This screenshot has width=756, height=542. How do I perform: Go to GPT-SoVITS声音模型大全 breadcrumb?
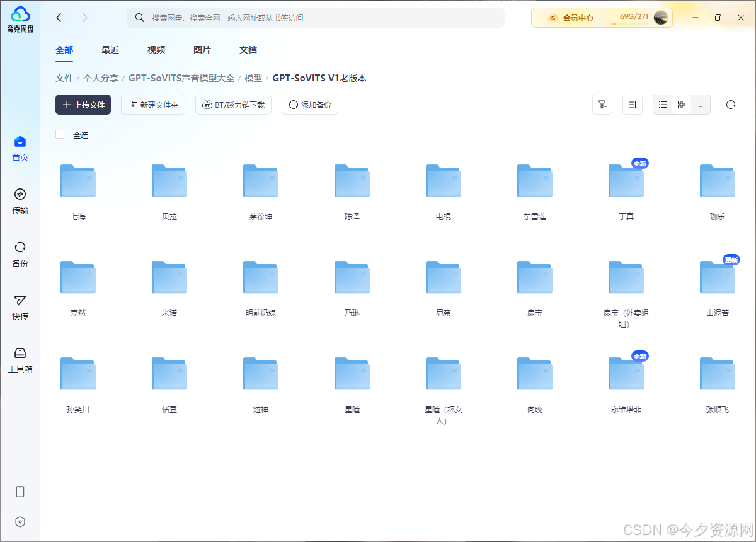pyautogui.click(x=181, y=78)
